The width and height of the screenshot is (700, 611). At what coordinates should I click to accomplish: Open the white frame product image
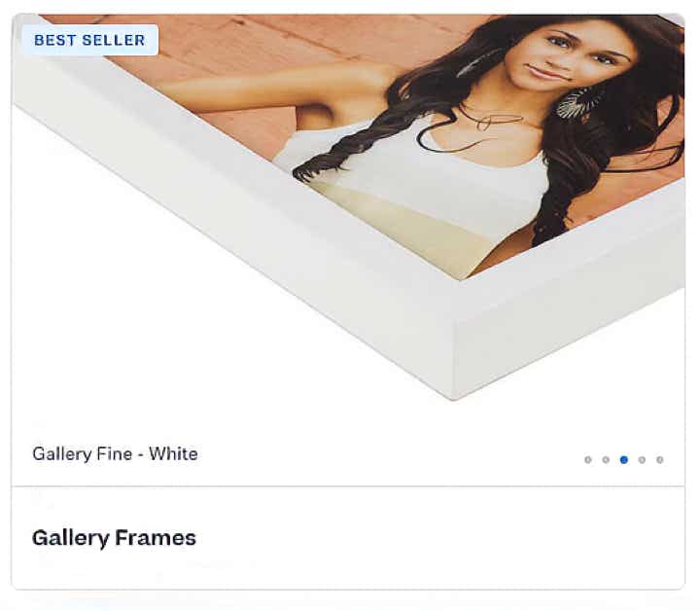pyautogui.click(x=348, y=207)
